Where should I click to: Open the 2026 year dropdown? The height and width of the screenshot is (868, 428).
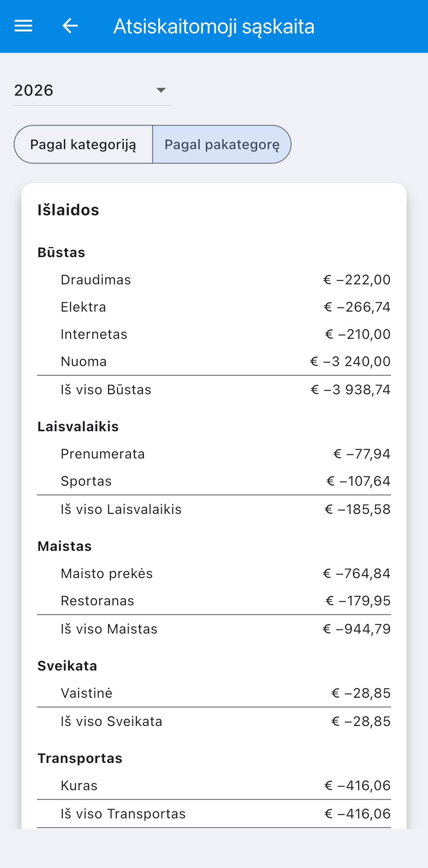click(93, 90)
